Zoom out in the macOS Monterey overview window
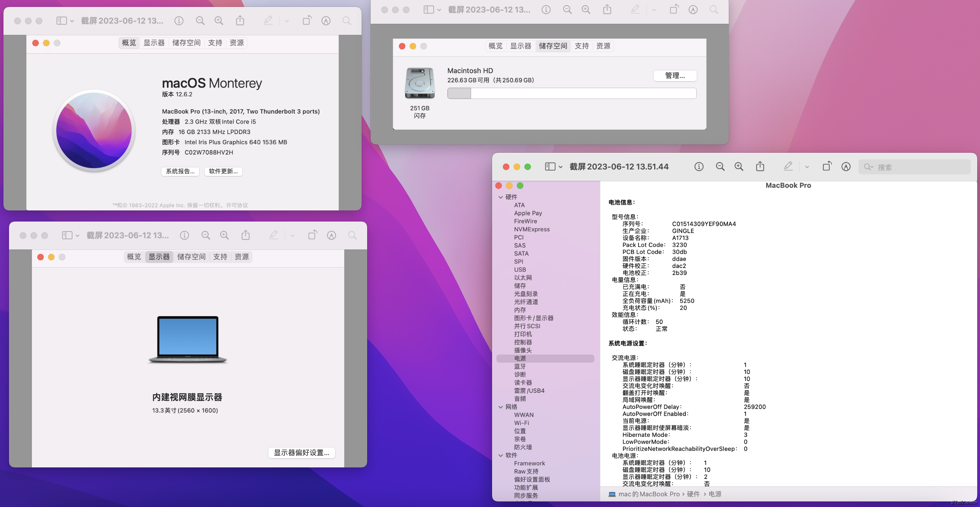980x507 pixels. click(200, 20)
